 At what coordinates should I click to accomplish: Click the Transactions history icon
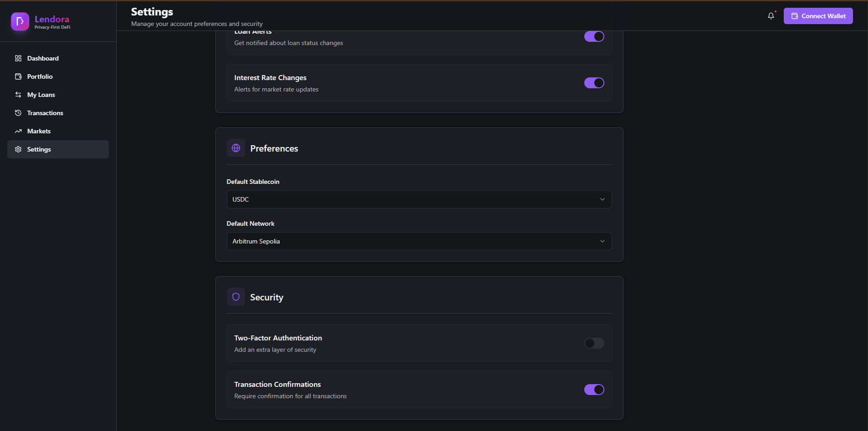coord(18,113)
